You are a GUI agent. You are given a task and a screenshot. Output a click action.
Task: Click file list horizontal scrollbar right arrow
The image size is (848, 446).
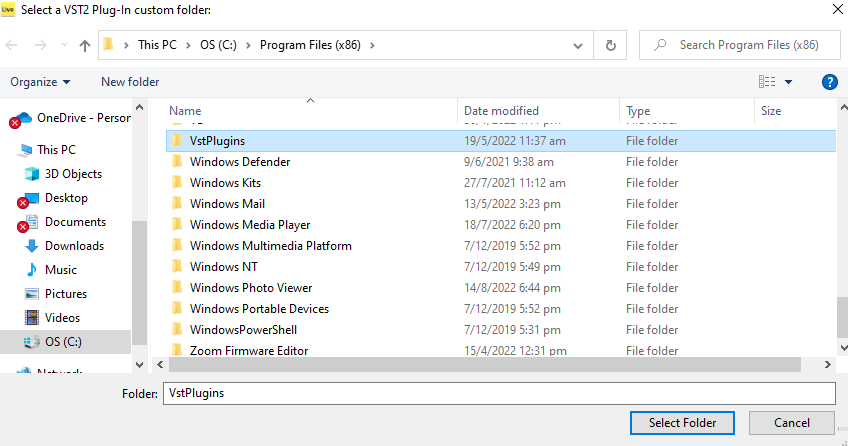pos(827,365)
